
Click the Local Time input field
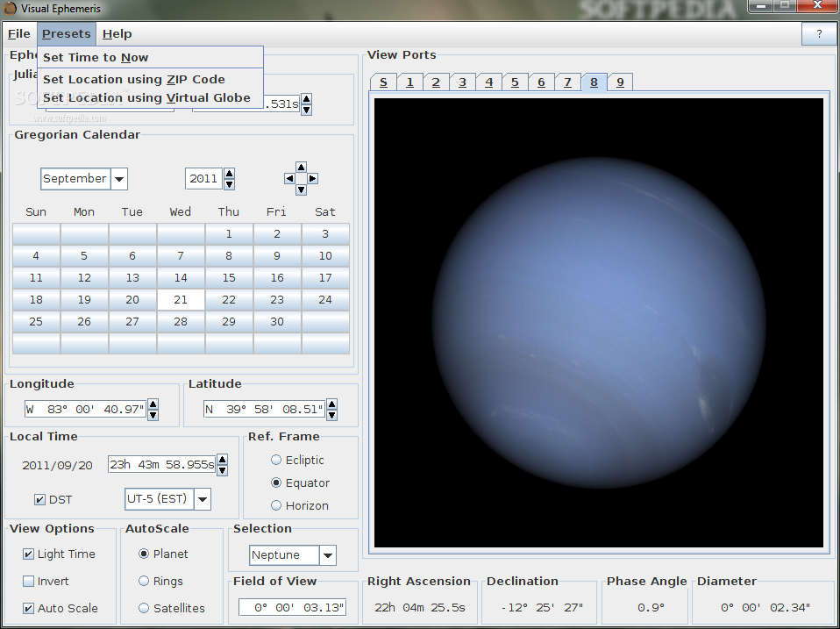click(x=162, y=465)
